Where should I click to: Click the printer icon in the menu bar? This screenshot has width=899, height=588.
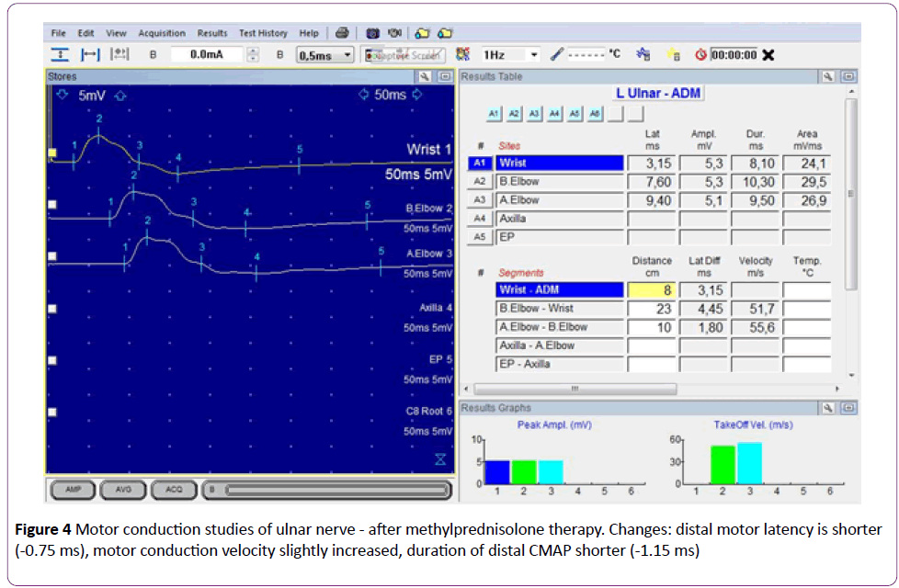pyautogui.click(x=342, y=33)
